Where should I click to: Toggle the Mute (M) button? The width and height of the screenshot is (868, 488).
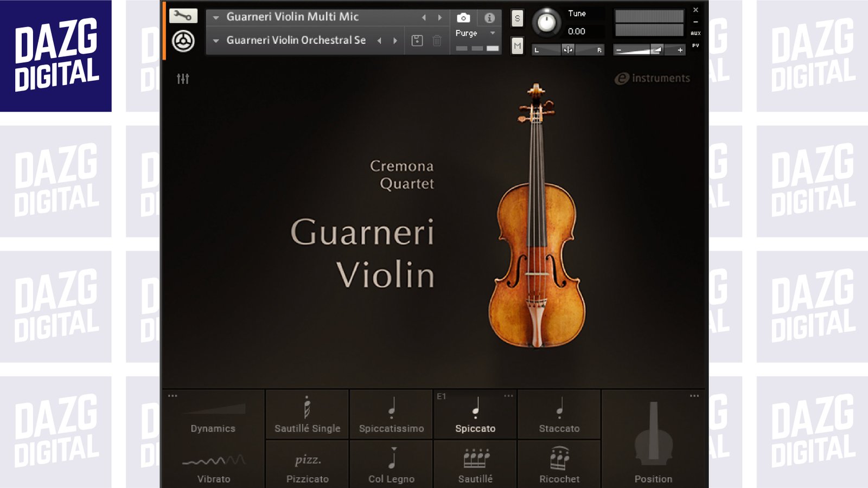518,46
